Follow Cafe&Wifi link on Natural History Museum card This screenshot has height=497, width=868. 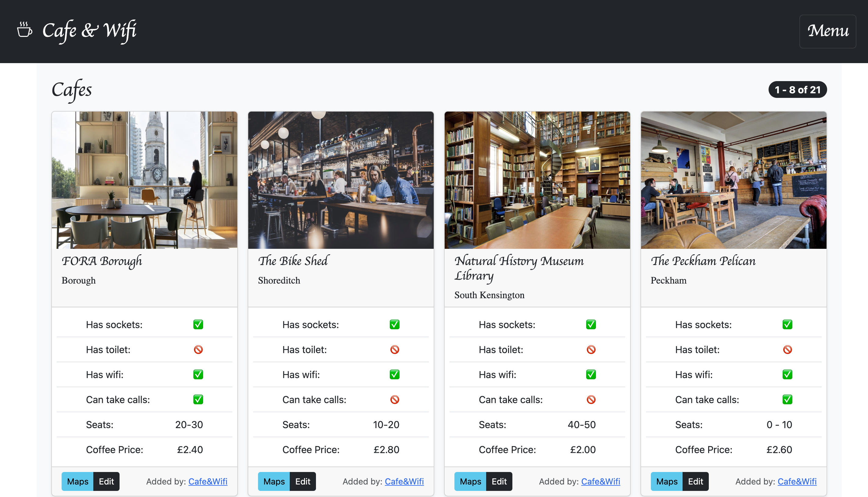point(601,481)
